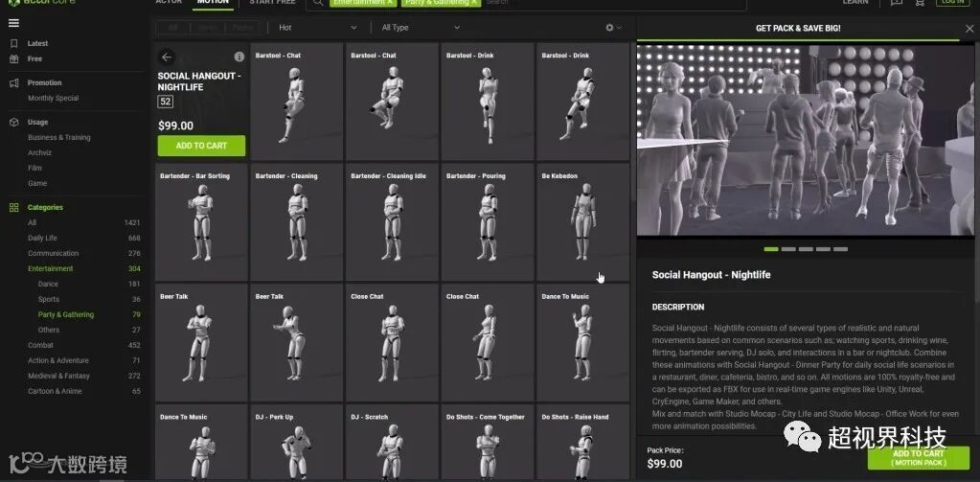The height and width of the screenshot is (482, 980).
Task: Select the Action & Adventure category
Action: point(58,360)
